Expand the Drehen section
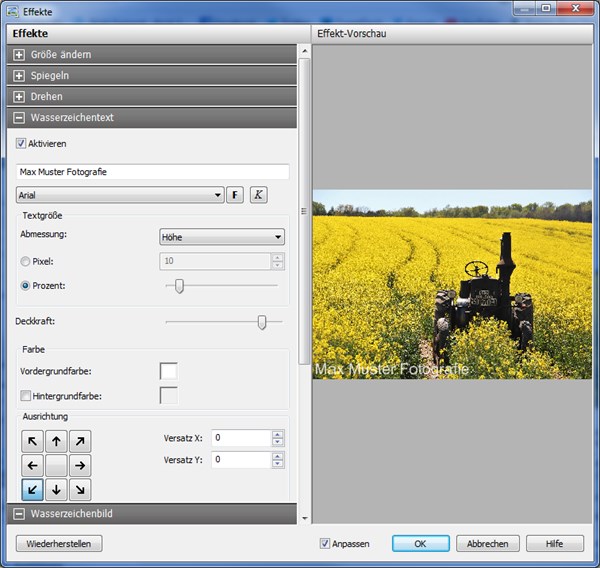 pyautogui.click(x=19, y=96)
